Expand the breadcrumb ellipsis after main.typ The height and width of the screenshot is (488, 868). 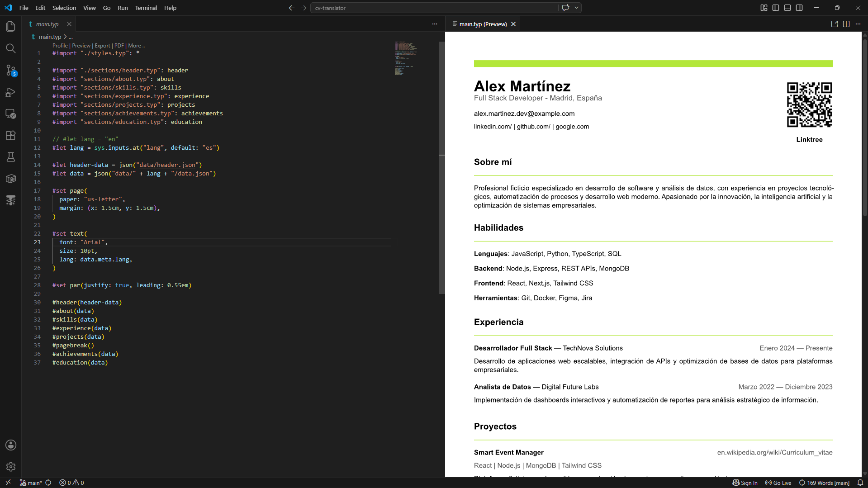point(71,37)
